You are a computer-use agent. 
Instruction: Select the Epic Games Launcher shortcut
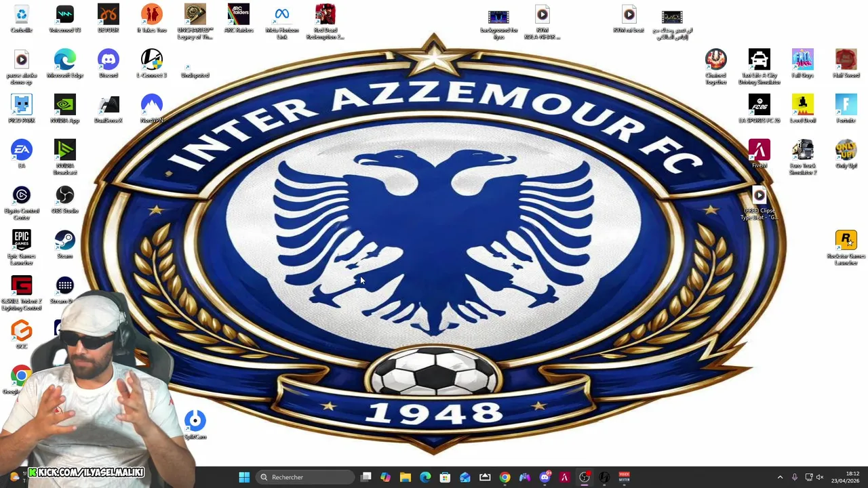coord(22,248)
